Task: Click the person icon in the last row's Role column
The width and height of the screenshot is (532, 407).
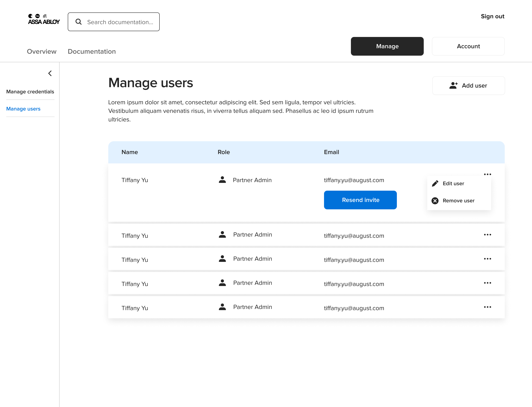Action: click(x=222, y=307)
